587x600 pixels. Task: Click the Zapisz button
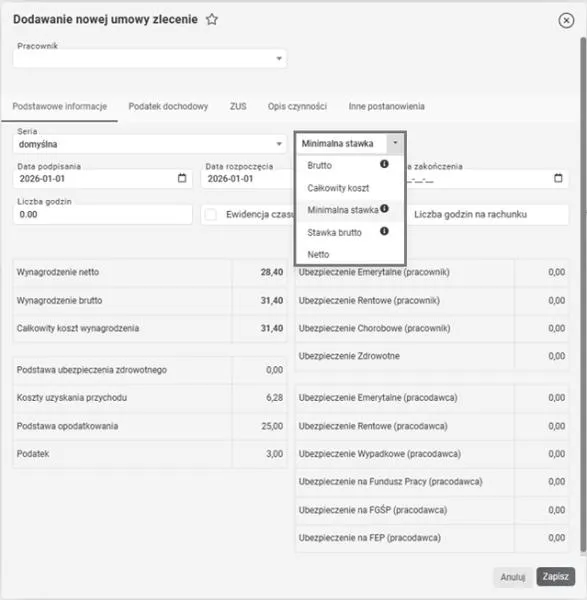pyautogui.click(x=556, y=577)
